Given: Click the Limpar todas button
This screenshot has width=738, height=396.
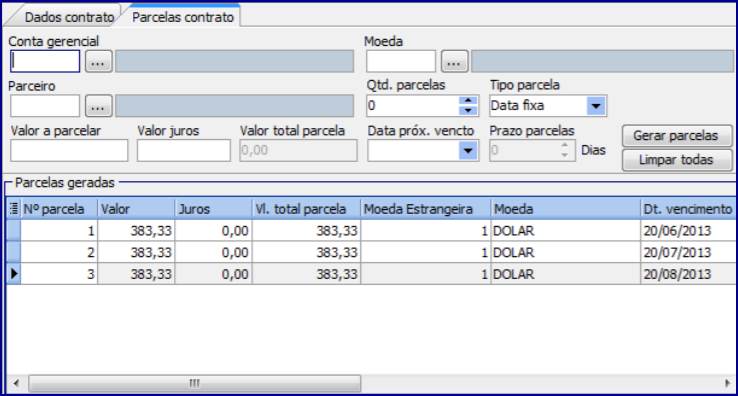Looking at the screenshot, I should coord(677,160).
